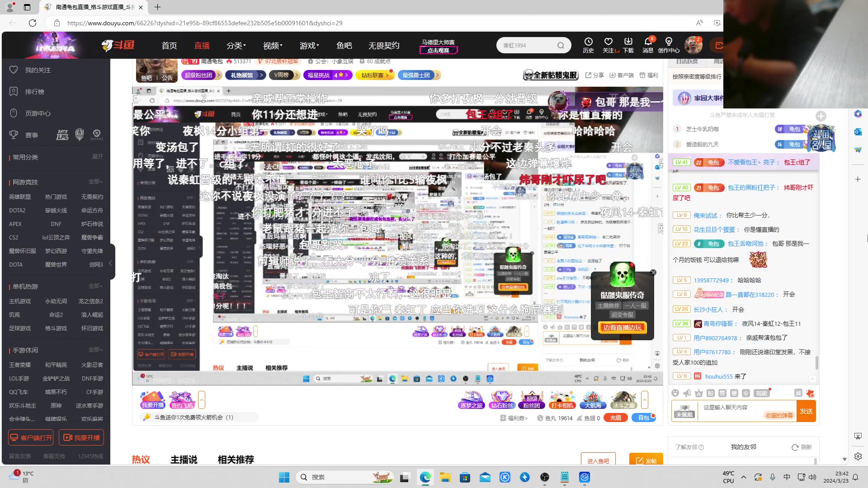
Task: Click the 逐梦之旅 gift icon
Action: click(472, 400)
